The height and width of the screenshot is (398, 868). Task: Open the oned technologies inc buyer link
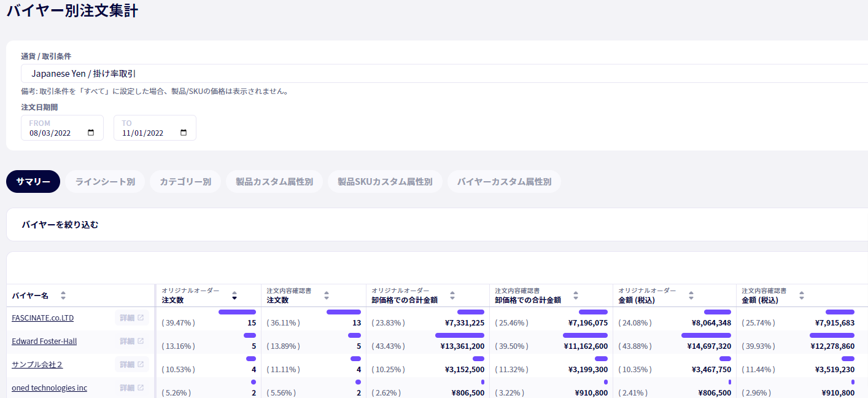(x=50, y=388)
